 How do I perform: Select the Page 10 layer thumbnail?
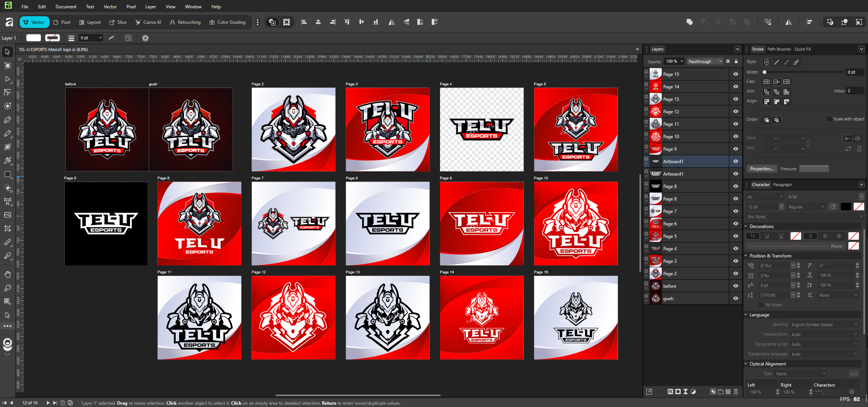pos(656,136)
